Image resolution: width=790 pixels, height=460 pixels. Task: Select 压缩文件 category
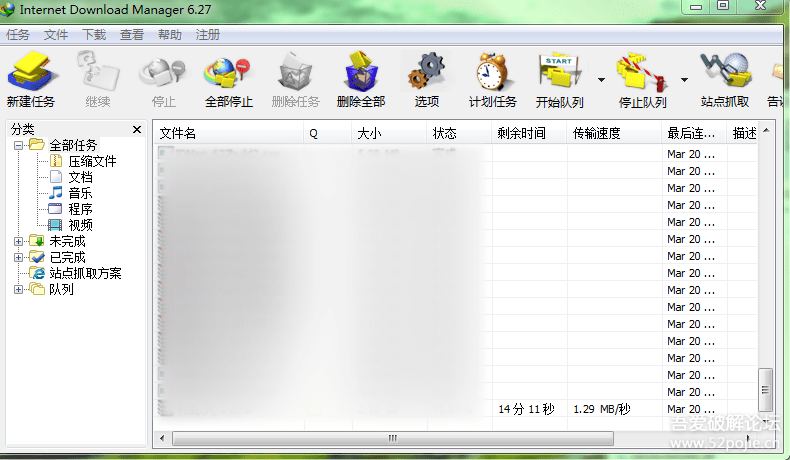[92, 161]
